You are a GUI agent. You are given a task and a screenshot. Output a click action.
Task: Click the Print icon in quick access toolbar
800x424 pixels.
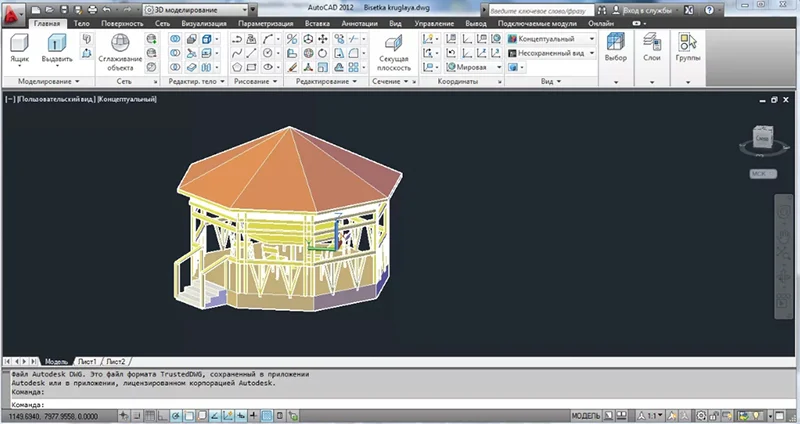pyautogui.click(x=92, y=8)
